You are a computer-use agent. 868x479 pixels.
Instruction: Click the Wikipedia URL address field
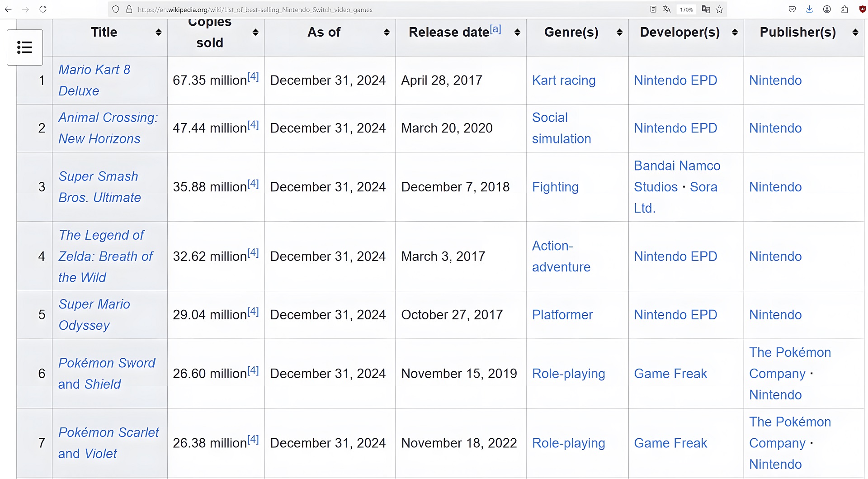point(316,9)
